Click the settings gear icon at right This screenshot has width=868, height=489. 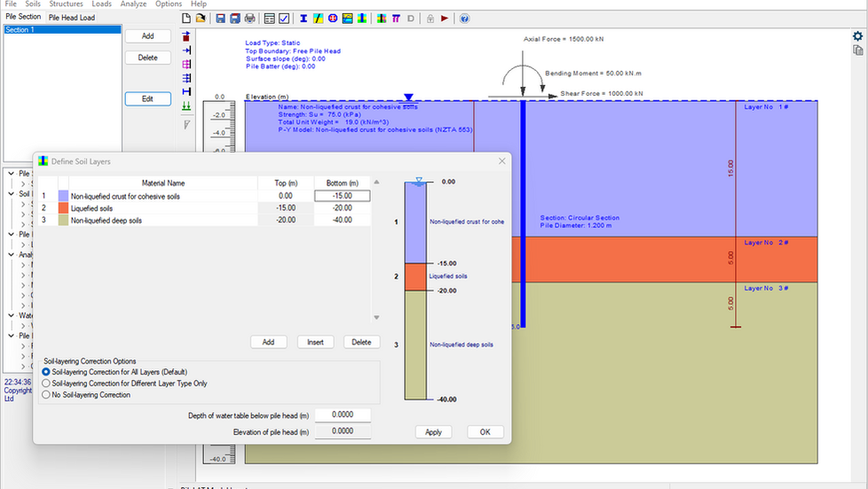tap(857, 36)
